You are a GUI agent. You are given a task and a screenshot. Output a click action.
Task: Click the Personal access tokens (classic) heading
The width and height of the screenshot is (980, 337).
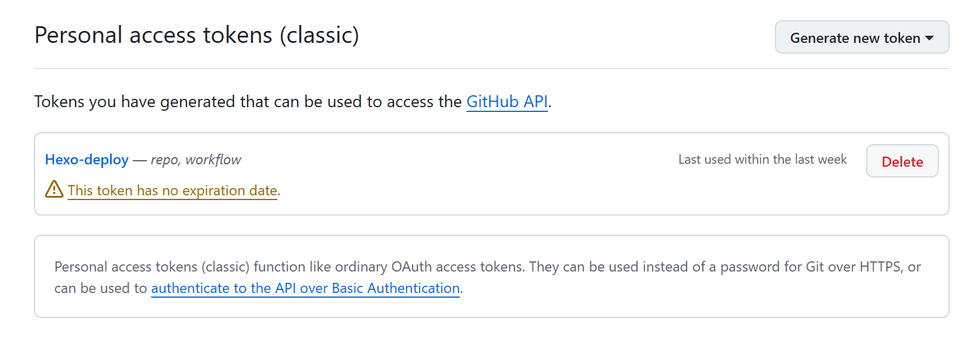[x=197, y=35]
